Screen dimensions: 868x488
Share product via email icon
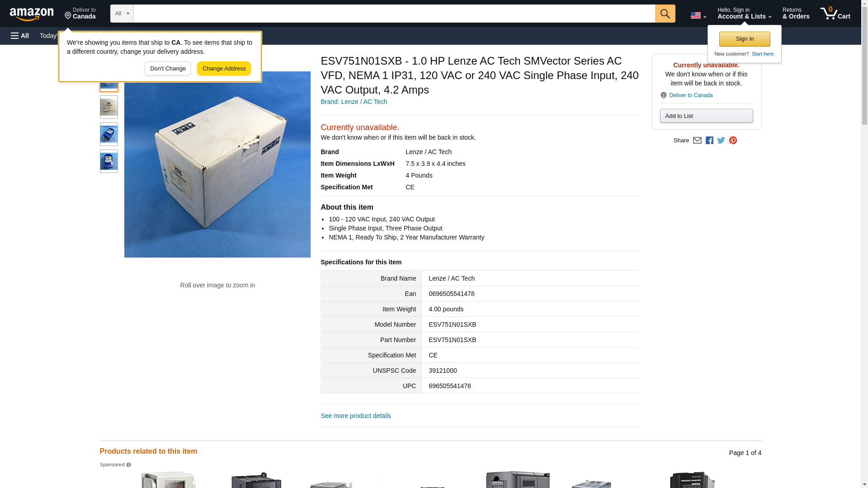(x=697, y=141)
